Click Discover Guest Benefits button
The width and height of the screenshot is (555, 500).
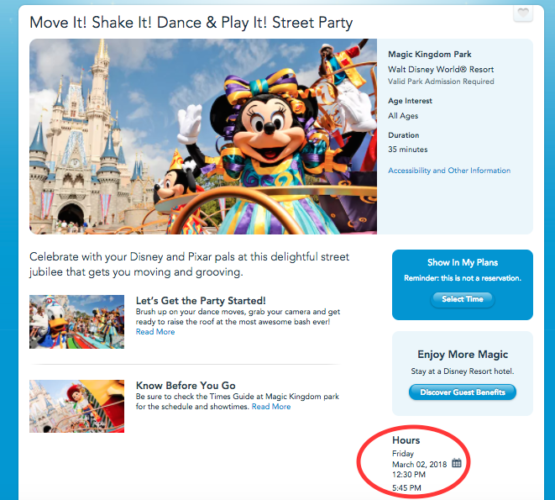(x=462, y=392)
